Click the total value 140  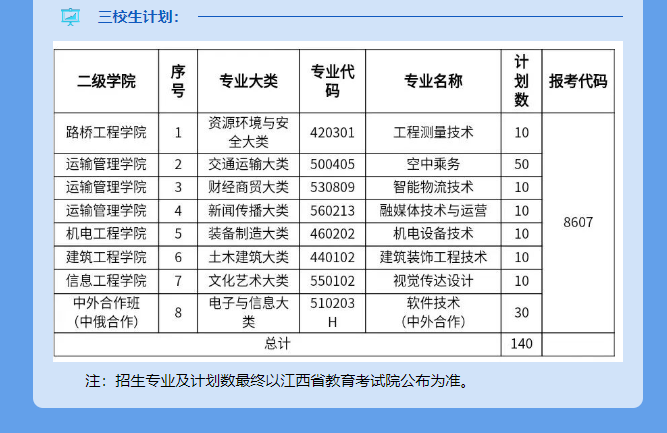pos(522,344)
